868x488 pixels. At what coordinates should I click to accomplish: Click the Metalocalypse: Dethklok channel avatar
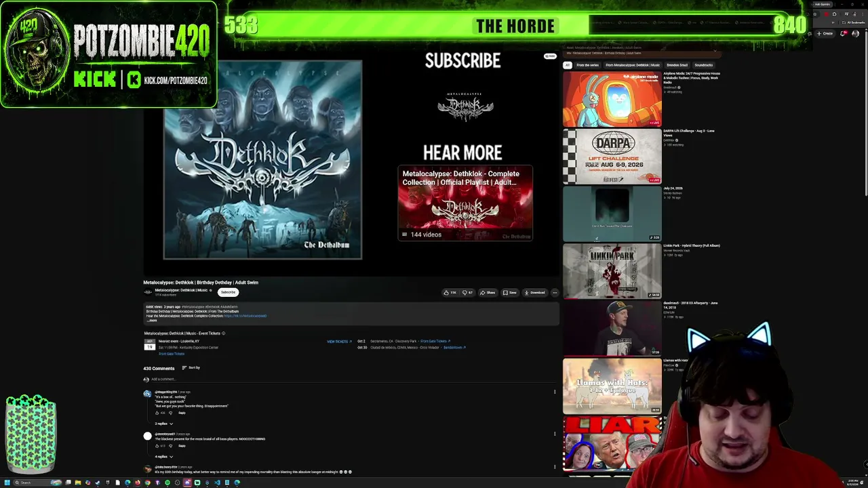(x=147, y=292)
